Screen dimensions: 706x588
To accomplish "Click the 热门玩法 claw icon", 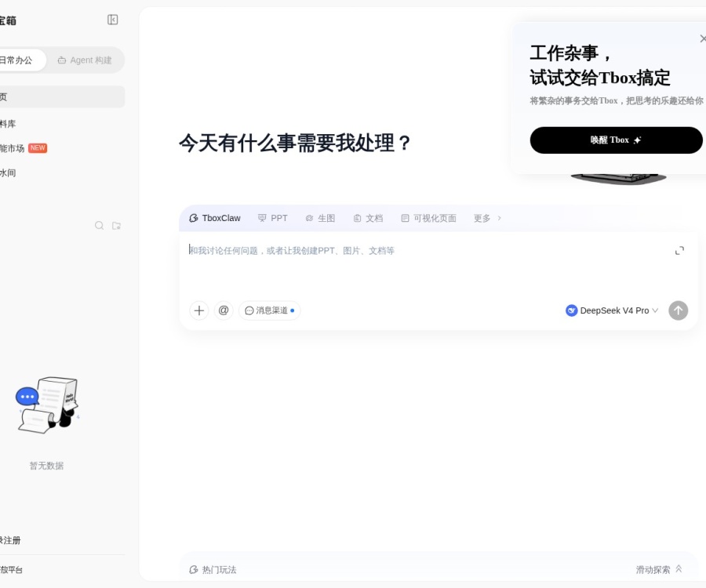I will (194, 569).
